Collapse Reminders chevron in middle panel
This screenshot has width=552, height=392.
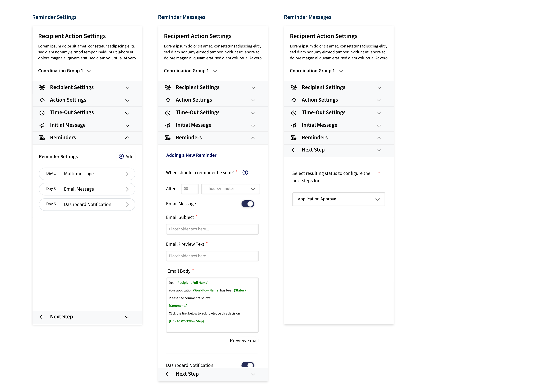(x=253, y=138)
